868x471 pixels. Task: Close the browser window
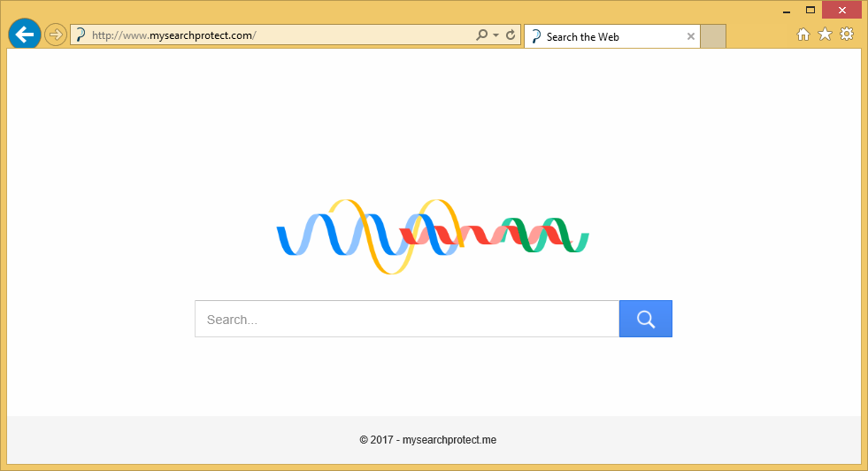[841, 10]
